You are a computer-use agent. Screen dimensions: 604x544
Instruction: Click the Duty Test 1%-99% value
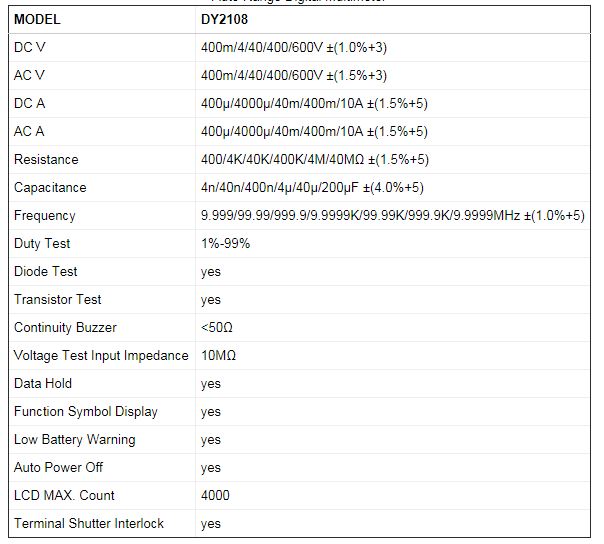tap(225, 243)
